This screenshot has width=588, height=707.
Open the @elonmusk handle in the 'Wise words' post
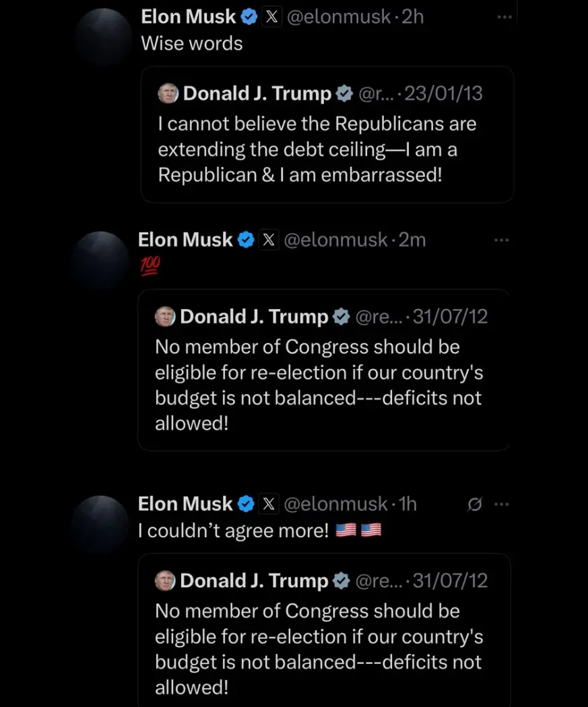pyautogui.click(x=339, y=18)
